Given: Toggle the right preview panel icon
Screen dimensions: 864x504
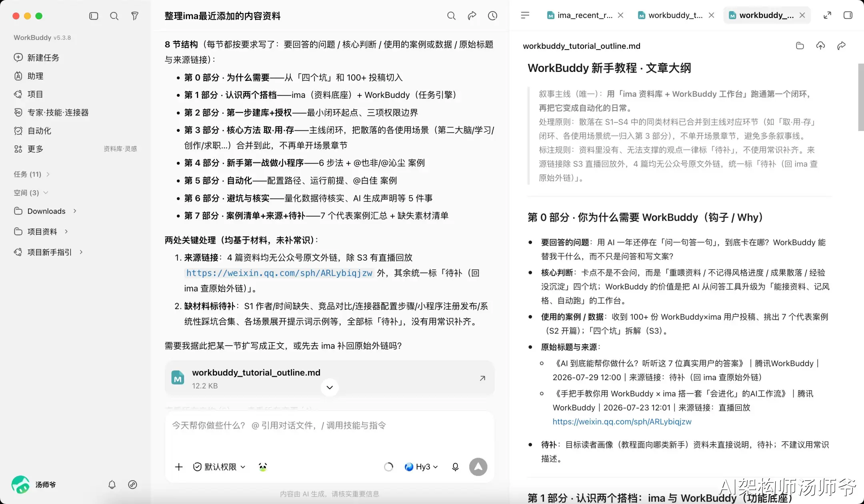Looking at the screenshot, I should coord(848,15).
